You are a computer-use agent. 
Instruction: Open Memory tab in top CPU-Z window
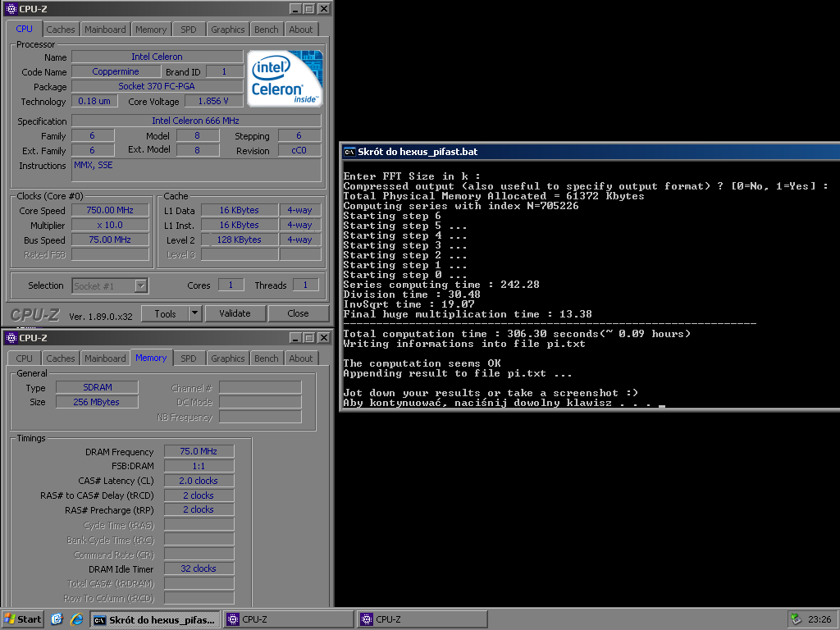click(151, 30)
